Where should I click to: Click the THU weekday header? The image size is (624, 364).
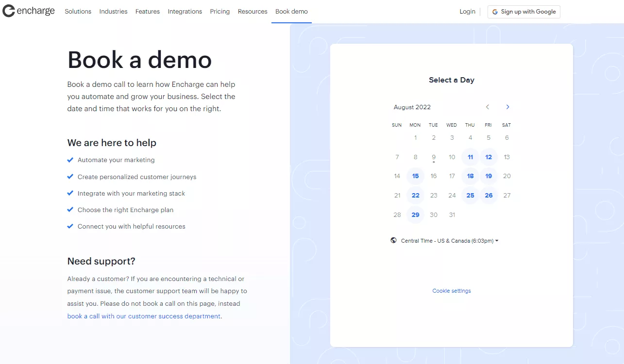470,125
